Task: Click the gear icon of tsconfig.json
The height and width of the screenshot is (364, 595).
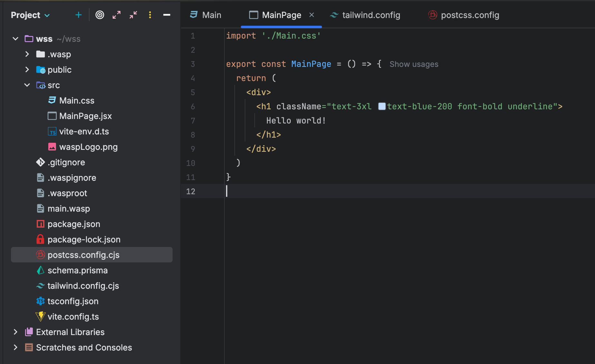Action: (41, 301)
